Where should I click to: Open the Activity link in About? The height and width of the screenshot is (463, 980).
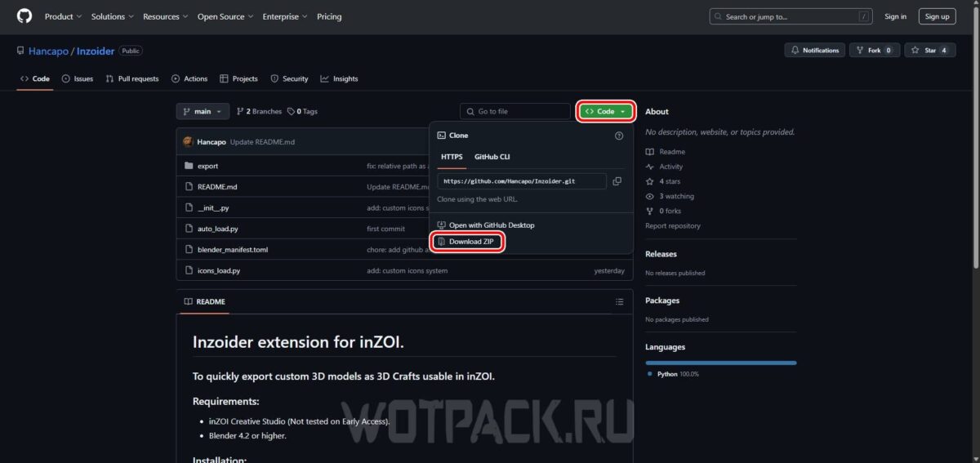[664, 167]
